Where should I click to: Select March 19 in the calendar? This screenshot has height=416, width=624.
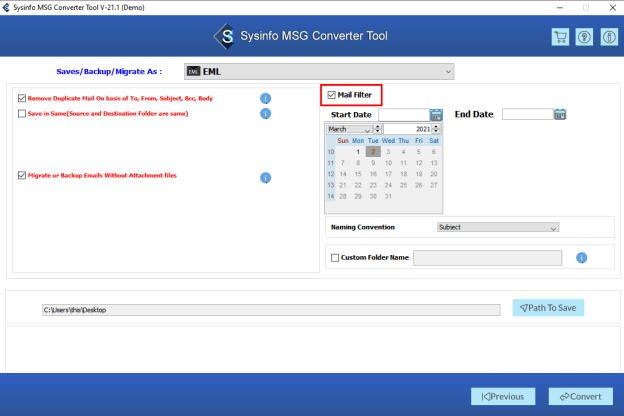(x=418, y=174)
